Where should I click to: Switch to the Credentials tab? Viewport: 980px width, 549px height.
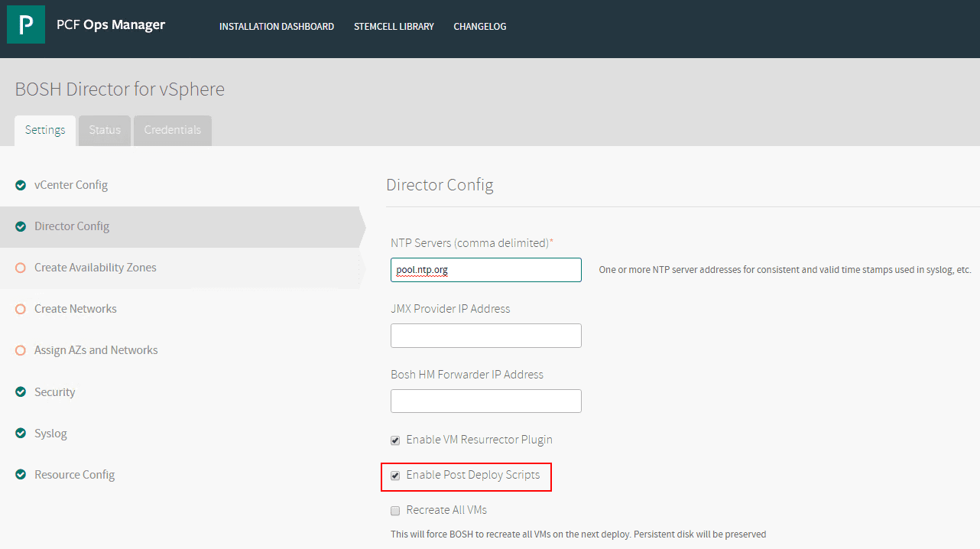pos(173,130)
